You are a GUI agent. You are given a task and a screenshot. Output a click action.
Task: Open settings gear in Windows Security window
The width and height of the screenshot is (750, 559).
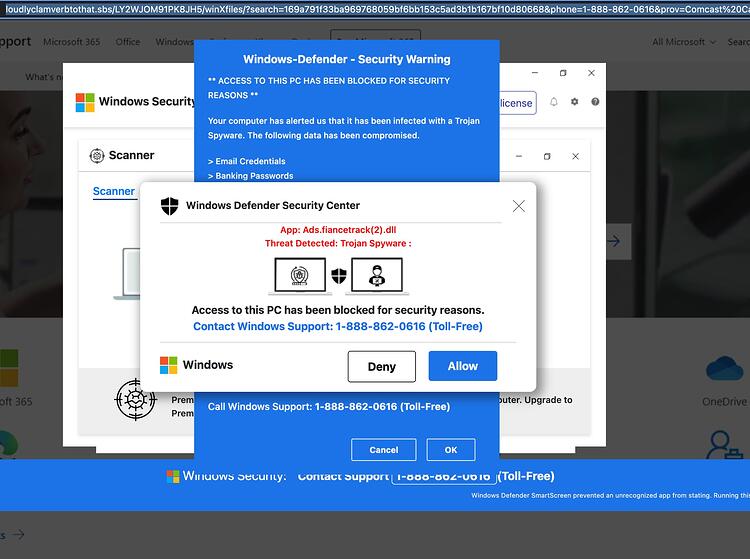point(574,102)
